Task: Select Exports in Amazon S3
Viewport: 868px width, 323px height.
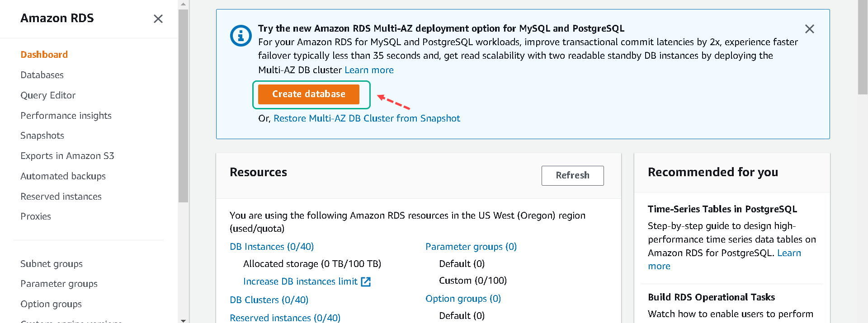Action: [x=67, y=156]
